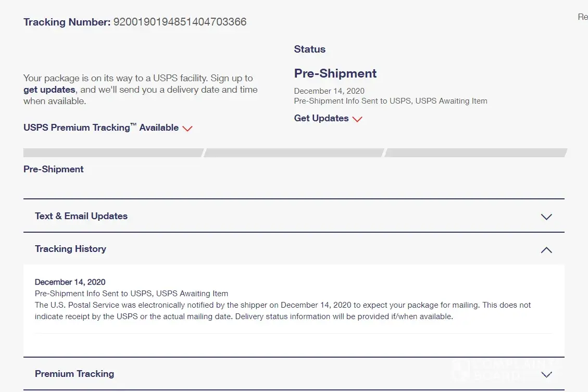The width and height of the screenshot is (588, 392).
Task: Expand Premium Tracking section using its chevron
Action: click(546, 374)
